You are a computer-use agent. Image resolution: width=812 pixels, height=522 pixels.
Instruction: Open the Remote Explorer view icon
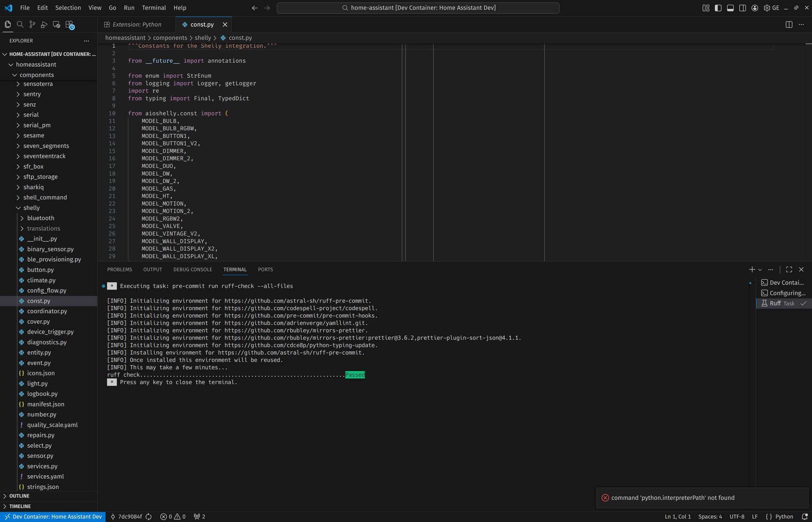pos(56,25)
